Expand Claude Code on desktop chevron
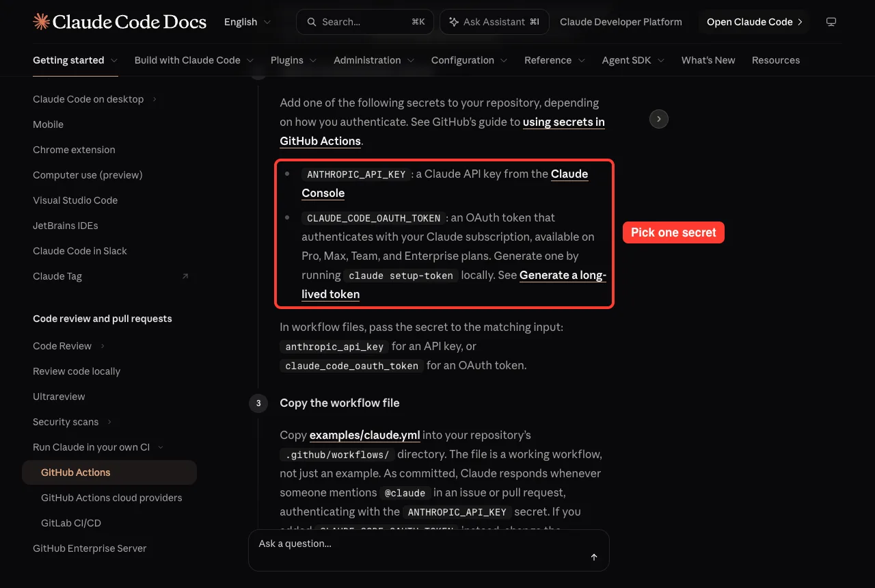Image resolution: width=875 pixels, height=588 pixels. tap(154, 99)
